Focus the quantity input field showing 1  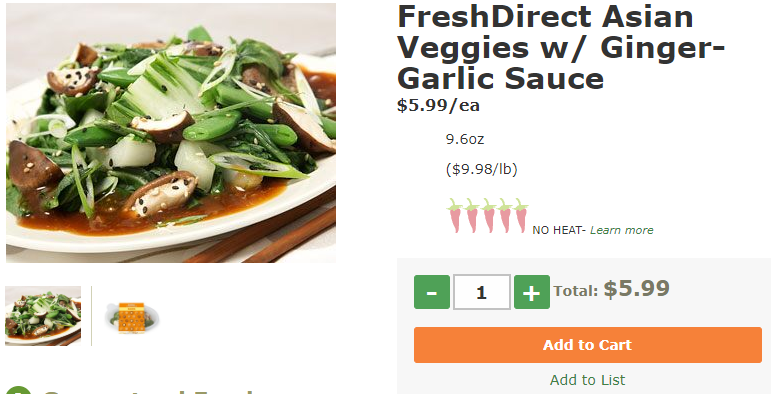pyautogui.click(x=481, y=292)
